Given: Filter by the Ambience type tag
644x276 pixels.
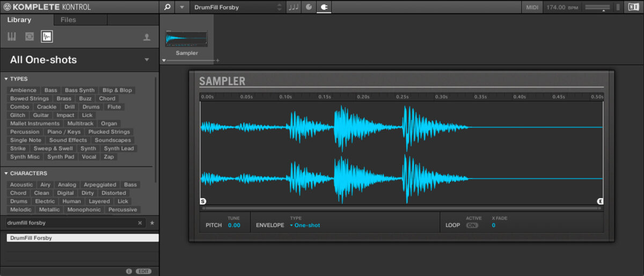Looking at the screenshot, I should tap(23, 90).
